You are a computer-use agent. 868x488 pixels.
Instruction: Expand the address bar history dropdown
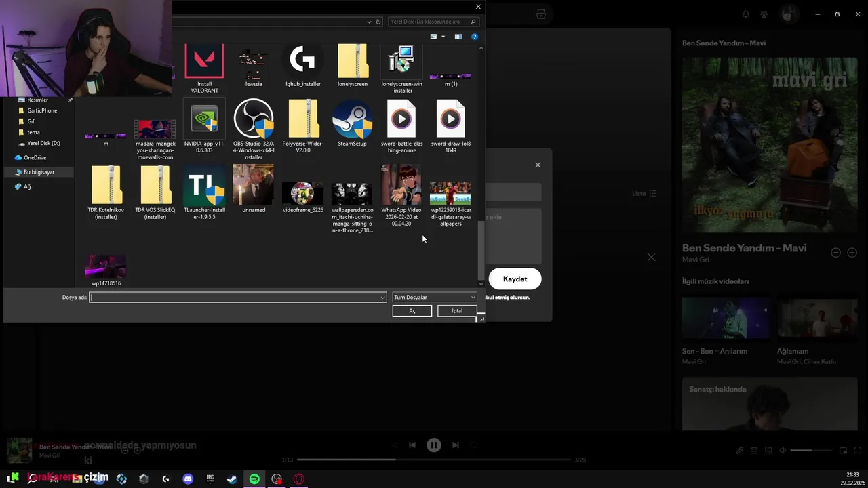tap(369, 22)
